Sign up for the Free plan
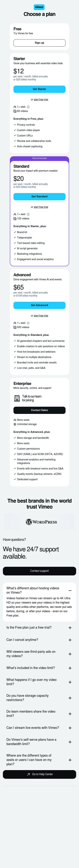The image size is (79, 868). pyautogui.click(x=39, y=43)
